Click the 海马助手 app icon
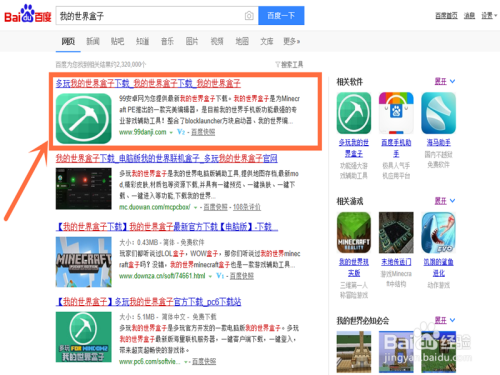 [438, 113]
